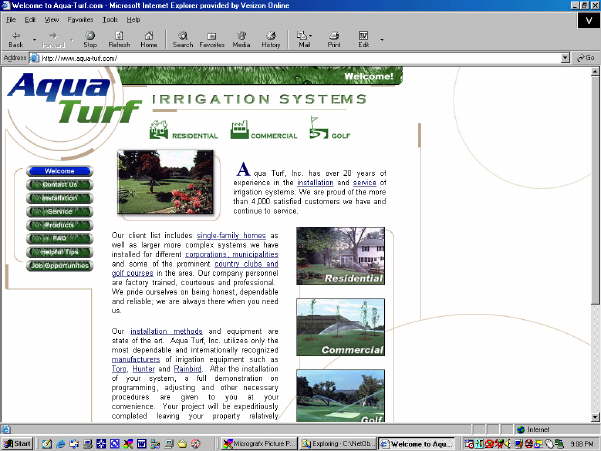
Task: Follow the 'service' link in intro paragraph
Action: click(x=365, y=183)
